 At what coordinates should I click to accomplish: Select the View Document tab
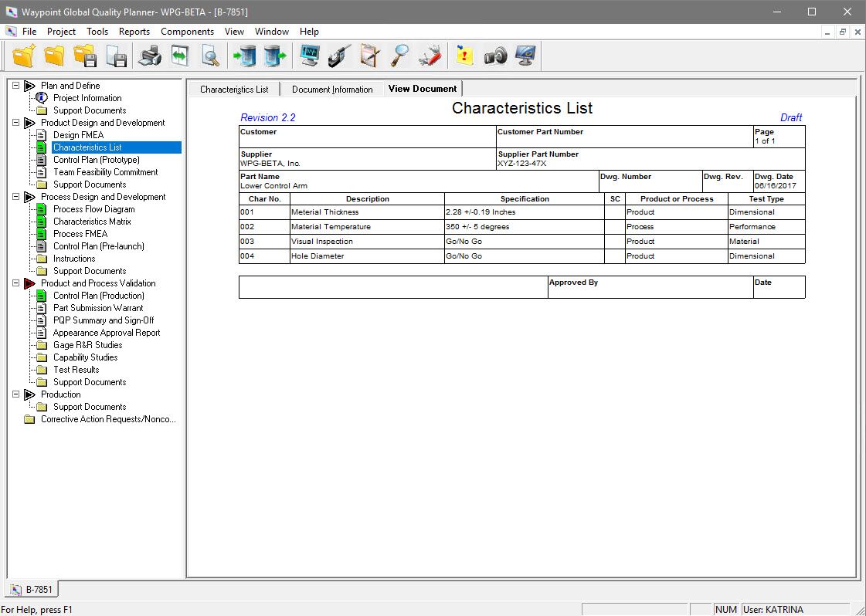(423, 88)
